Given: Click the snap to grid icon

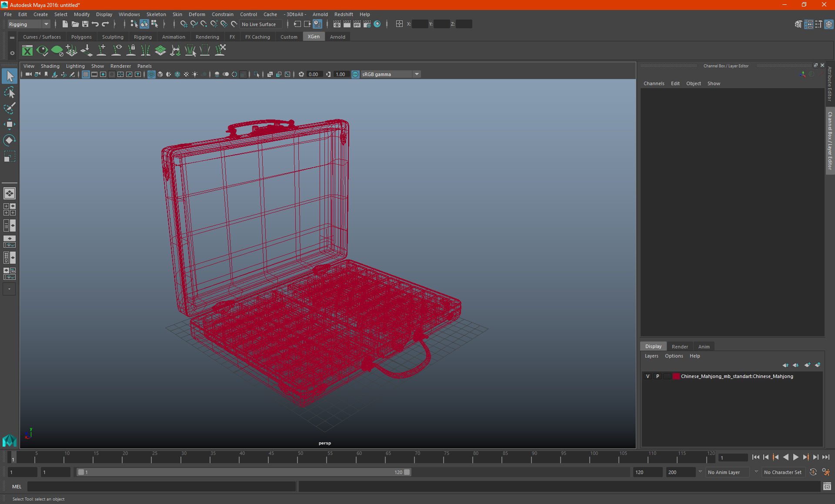Looking at the screenshot, I should tap(184, 24).
